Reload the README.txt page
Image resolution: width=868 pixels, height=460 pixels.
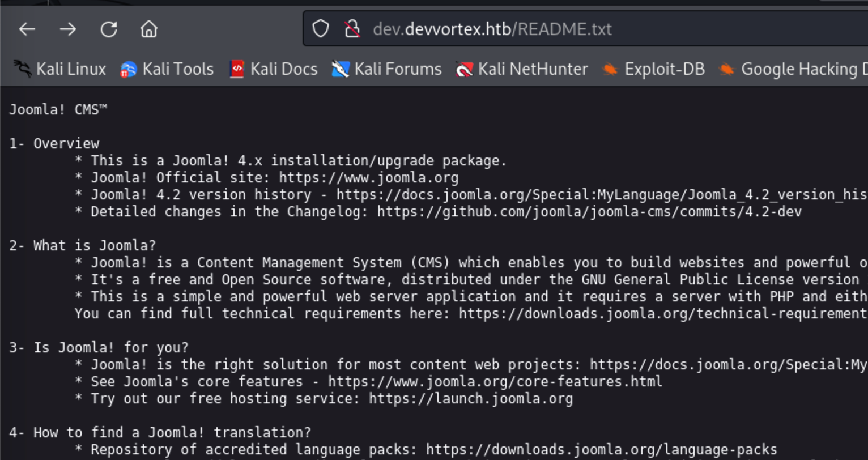tap(109, 29)
